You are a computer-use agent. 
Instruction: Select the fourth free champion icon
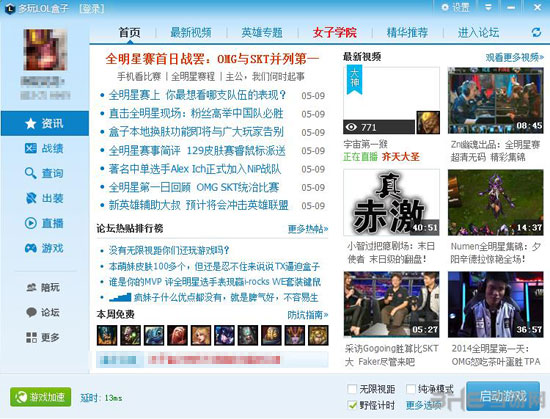[177, 335]
